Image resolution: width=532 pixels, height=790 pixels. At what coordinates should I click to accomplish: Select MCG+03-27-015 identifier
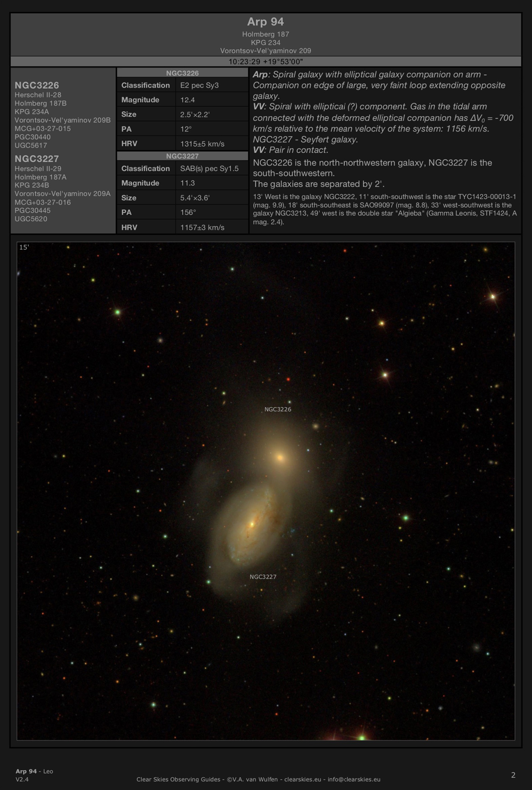pyautogui.click(x=43, y=128)
